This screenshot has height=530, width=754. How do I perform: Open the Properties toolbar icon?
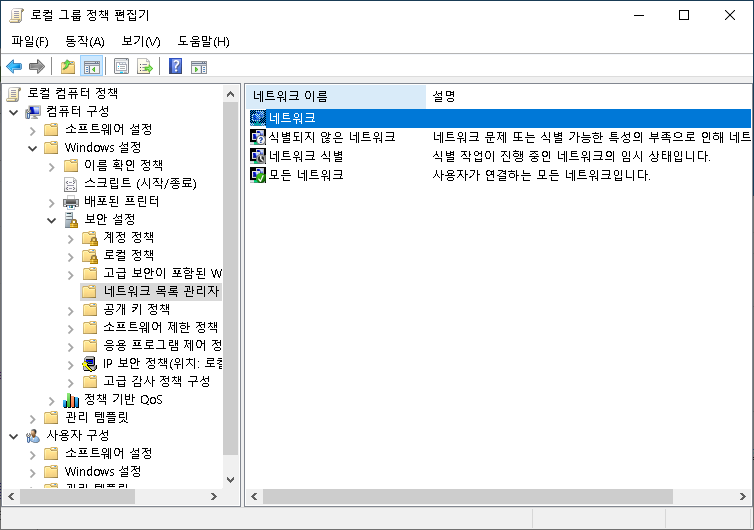pyautogui.click(x=121, y=66)
